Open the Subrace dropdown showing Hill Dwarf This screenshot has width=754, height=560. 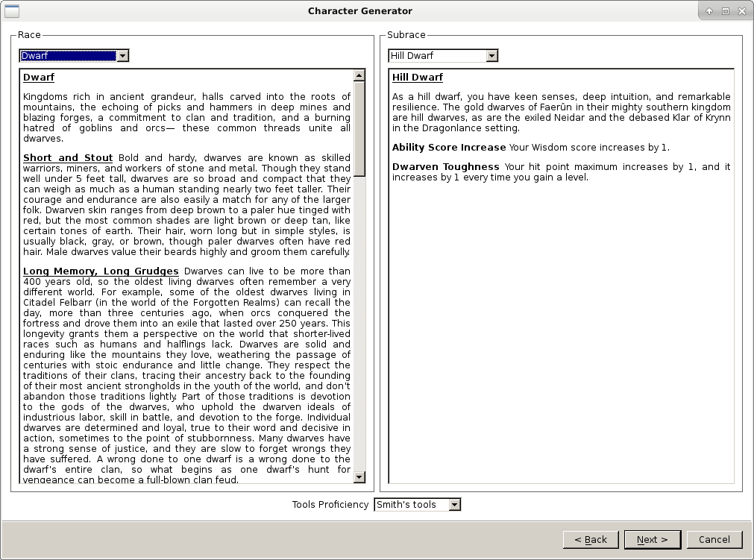[443, 56]
